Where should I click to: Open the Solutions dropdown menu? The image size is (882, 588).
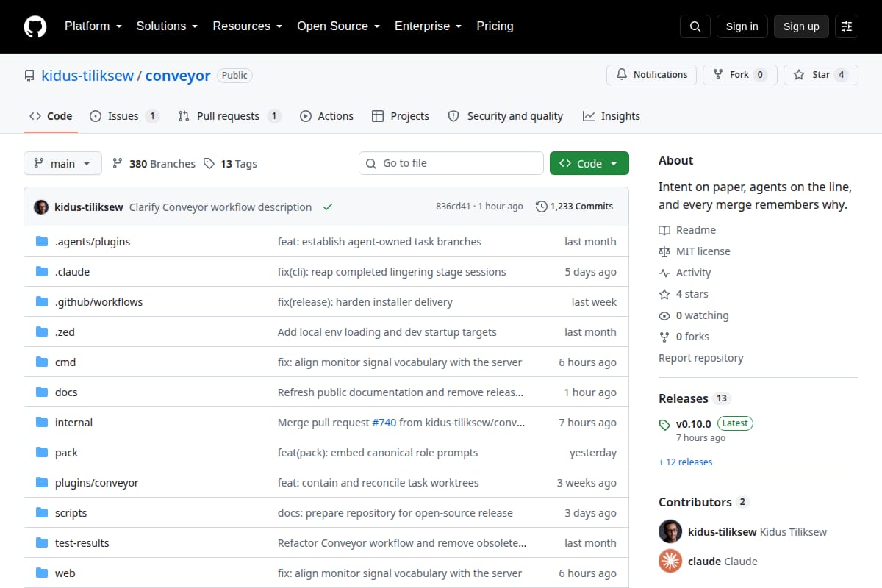point(167,26)
